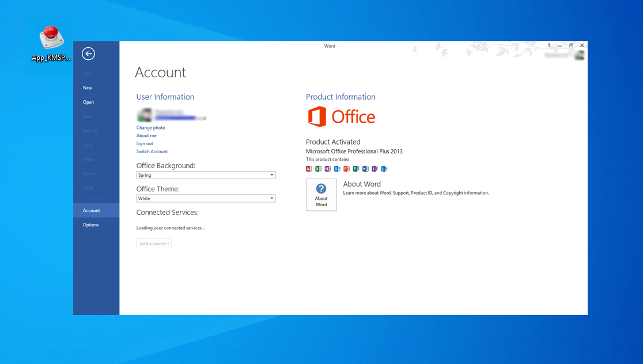Click the About Word button
The height and width of the screenshot is (364, 643).
click(x=321, y=195)
